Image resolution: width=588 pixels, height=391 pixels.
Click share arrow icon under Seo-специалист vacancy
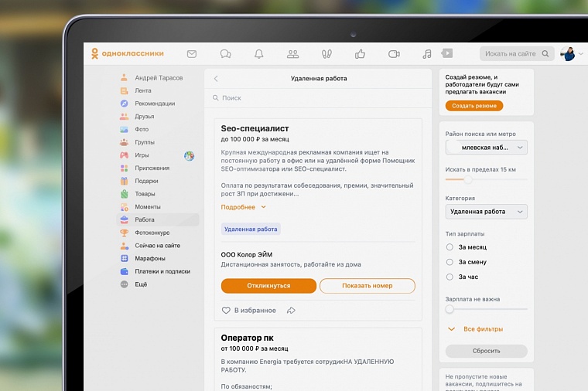click(291, 311)
